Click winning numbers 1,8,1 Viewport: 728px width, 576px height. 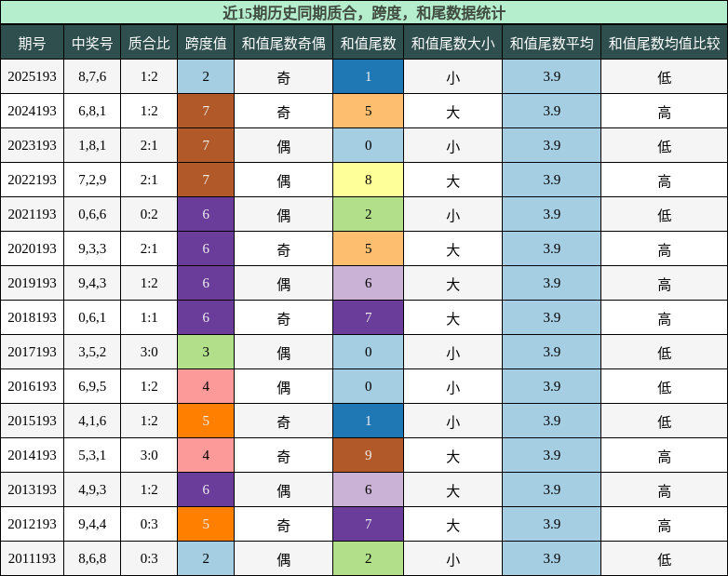(x=92, y=145)
